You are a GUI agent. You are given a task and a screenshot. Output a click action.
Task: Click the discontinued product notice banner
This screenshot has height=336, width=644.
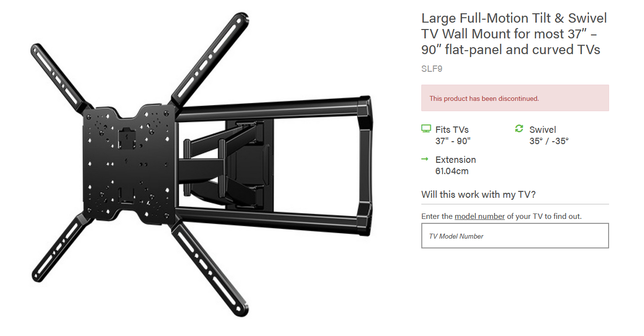[515, 98]
